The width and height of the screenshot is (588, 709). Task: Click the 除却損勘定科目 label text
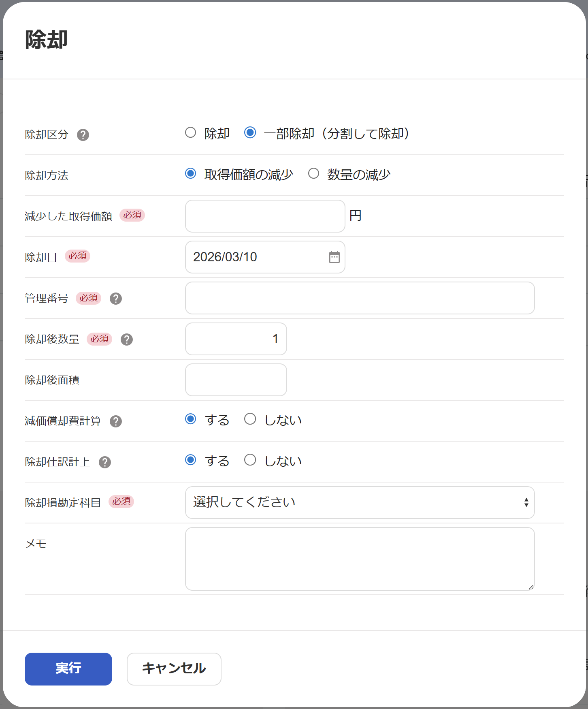63,502
